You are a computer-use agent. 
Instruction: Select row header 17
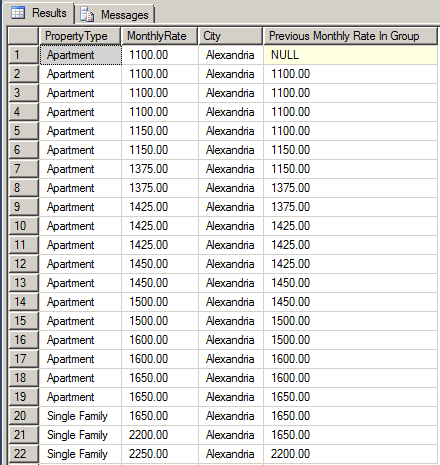pyautogui.click(x=23, y=359)
